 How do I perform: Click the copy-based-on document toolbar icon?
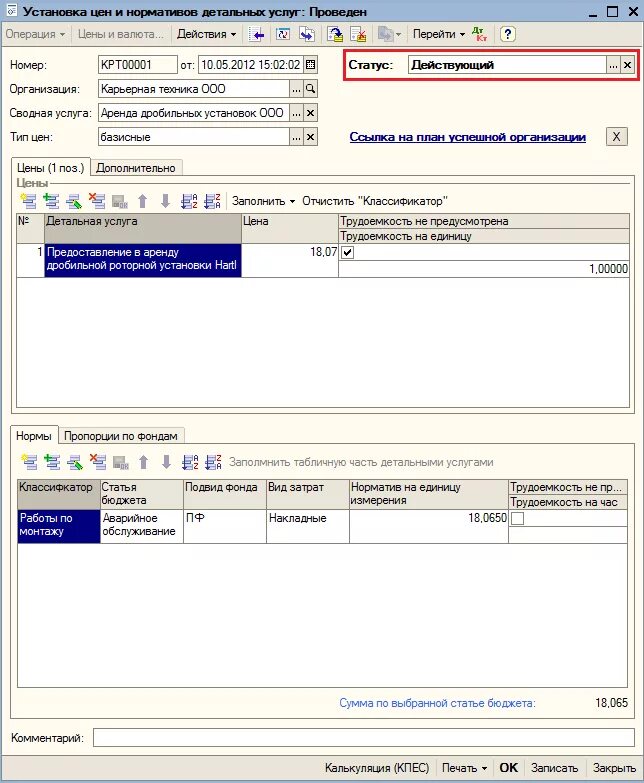(307, 34)
